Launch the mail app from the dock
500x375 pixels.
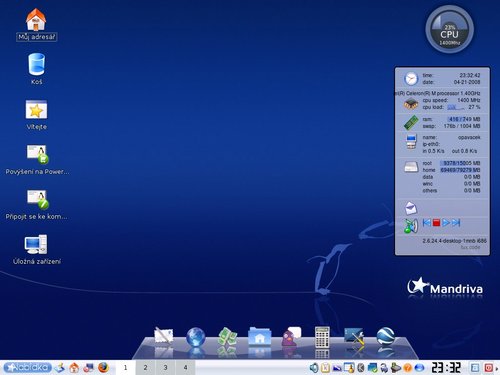tap(163, 337)
